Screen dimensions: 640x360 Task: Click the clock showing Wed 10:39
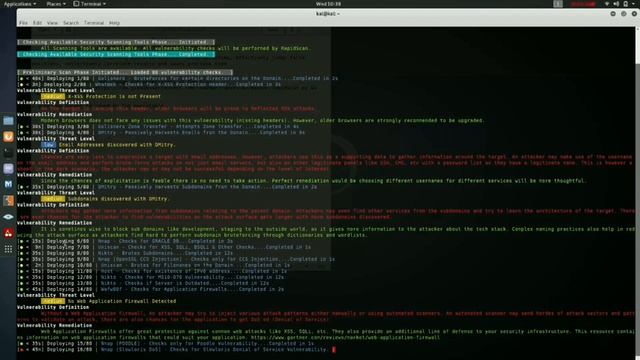click(x=328, y=4)
